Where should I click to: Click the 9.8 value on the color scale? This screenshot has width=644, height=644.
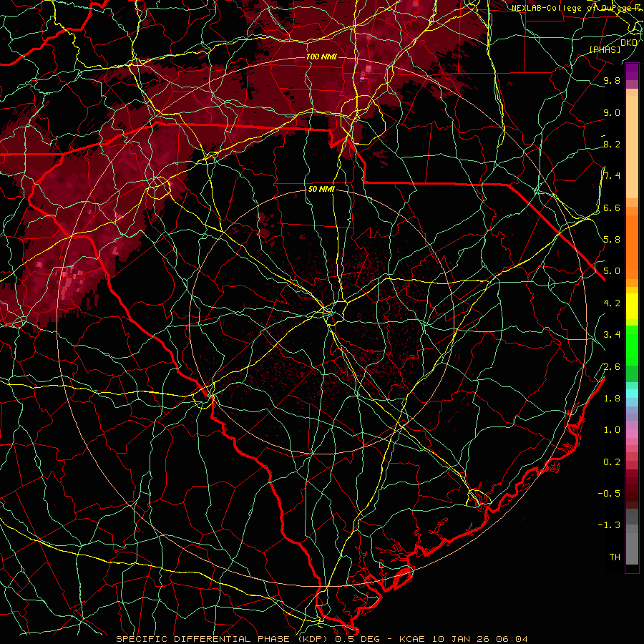click(x=612, y=81)
